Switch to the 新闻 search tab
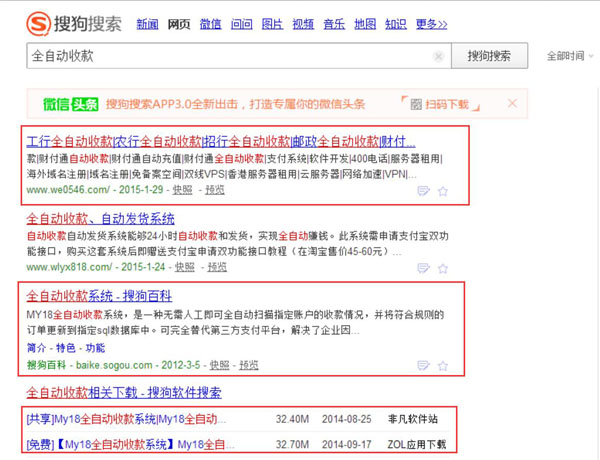This screenshot has width=600, height=460. tap(147, 24)
